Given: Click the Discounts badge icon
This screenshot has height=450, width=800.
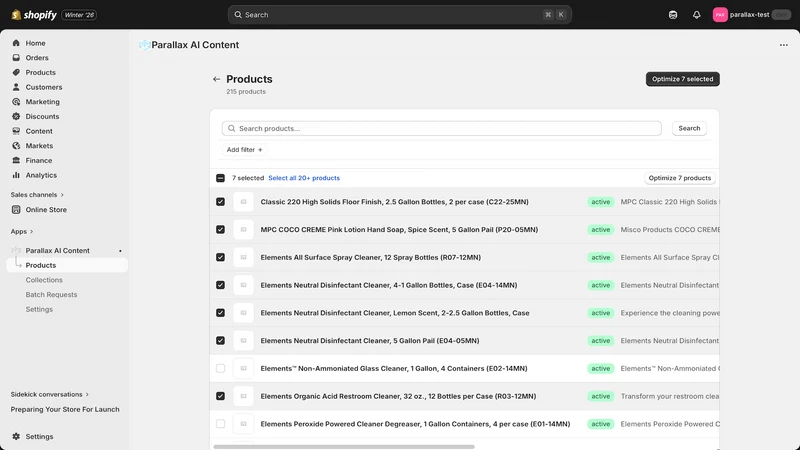Looking at the screenshot, I should coord(16,116).
